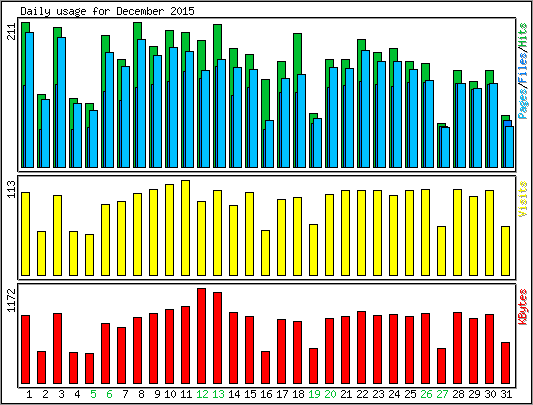
Task: Click the yellow Visits bar for day 11
Action: pyautogui.click(x=186, y=228)
